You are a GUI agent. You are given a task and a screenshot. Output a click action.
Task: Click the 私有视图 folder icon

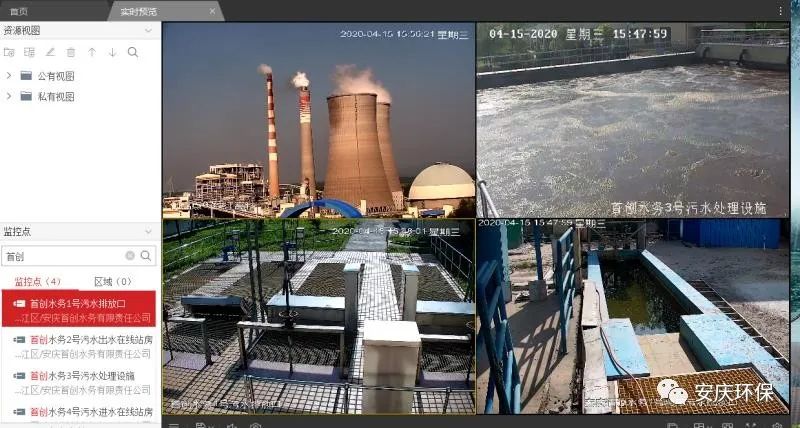coord(26,96)
